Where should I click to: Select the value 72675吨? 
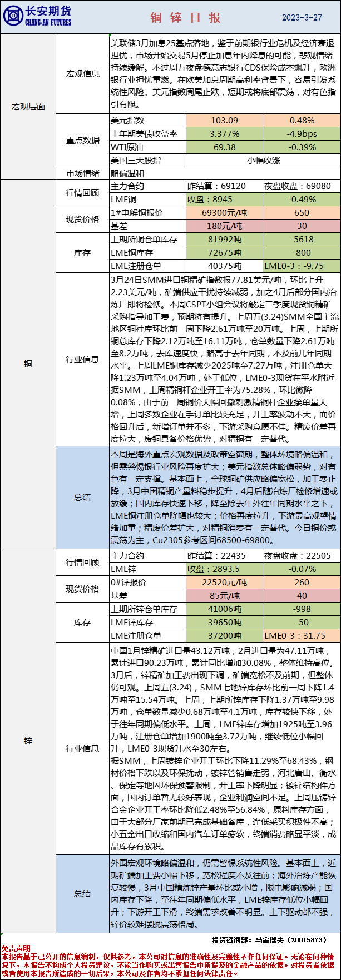click(x=224, y=252)
